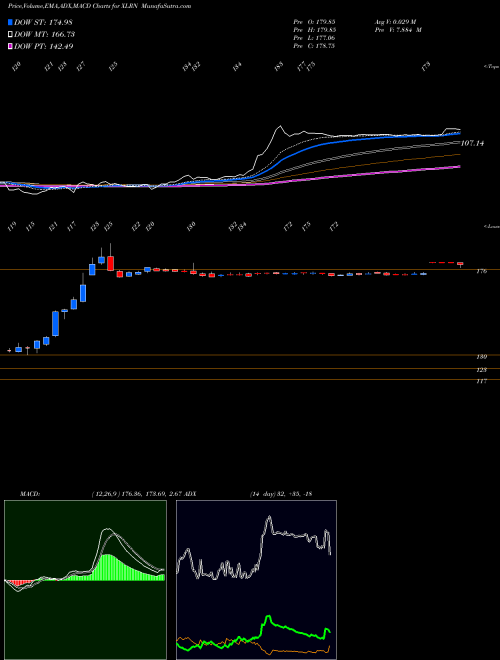Image resolution: width=500 pixels, height=660 pixels.
Task: Click the magenta DOW PT legend square
Action: click(11, 46)
